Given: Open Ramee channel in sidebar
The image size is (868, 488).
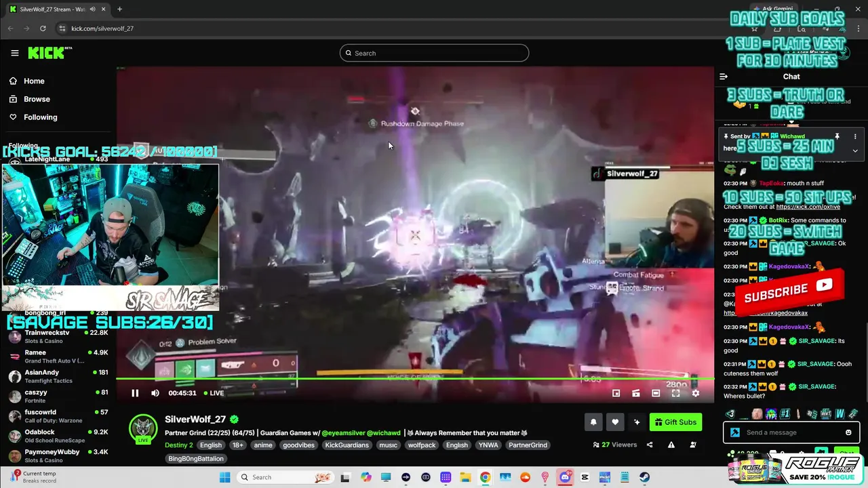Looking at the screenshot, I should [x=58, y=357].
